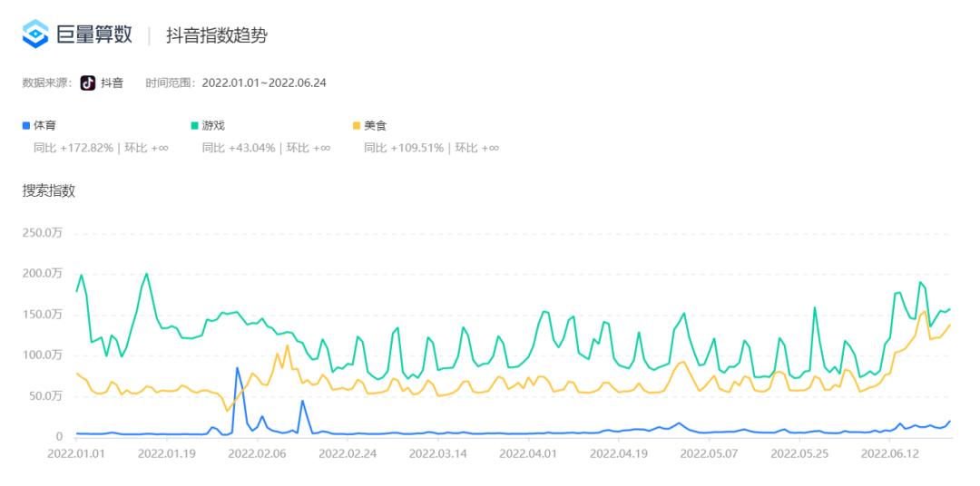Toggle the 游戏 green legend marker
The height and width of the screenshot is (486, 980).
click(x=194, y=125)
